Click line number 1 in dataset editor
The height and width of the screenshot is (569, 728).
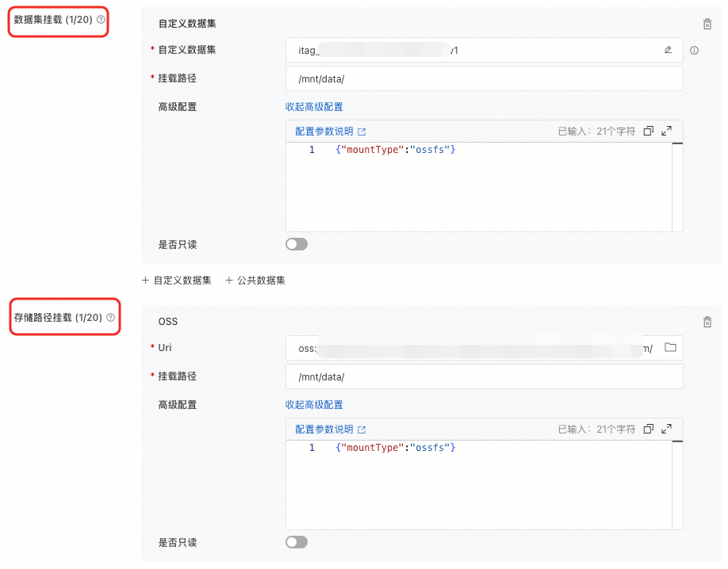[x=312, y=150]
